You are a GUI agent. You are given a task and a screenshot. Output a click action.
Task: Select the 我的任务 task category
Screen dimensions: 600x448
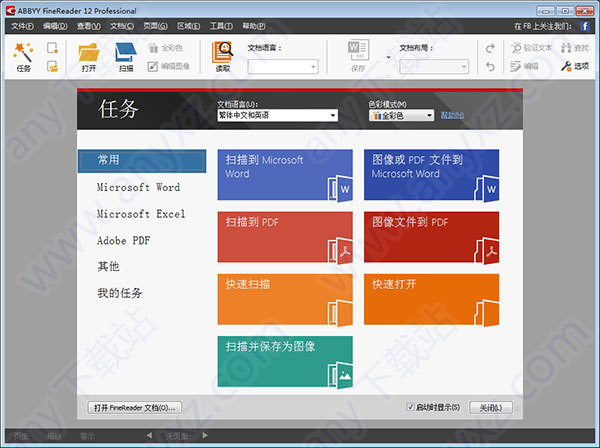click(119, 293)
